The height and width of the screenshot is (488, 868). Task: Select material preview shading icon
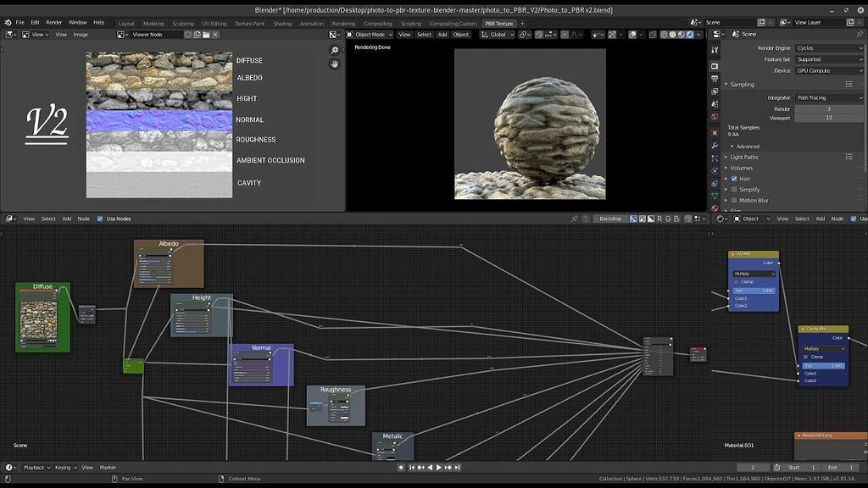(682, 34)
